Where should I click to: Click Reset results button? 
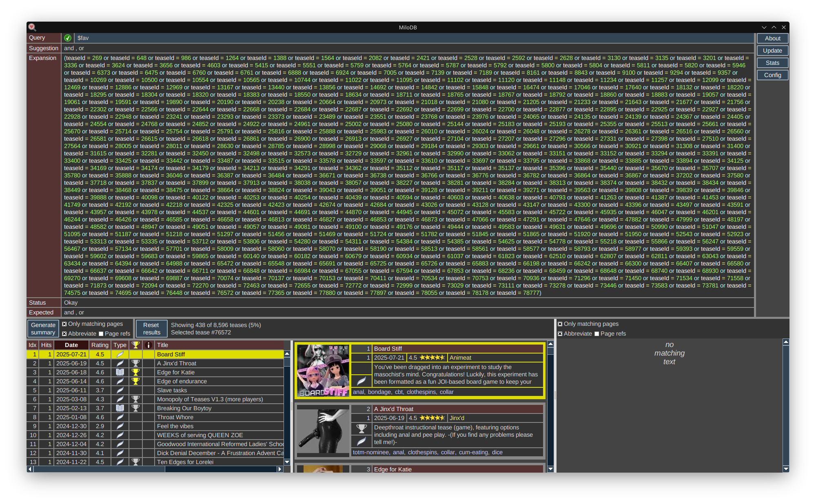click(151, 329)
